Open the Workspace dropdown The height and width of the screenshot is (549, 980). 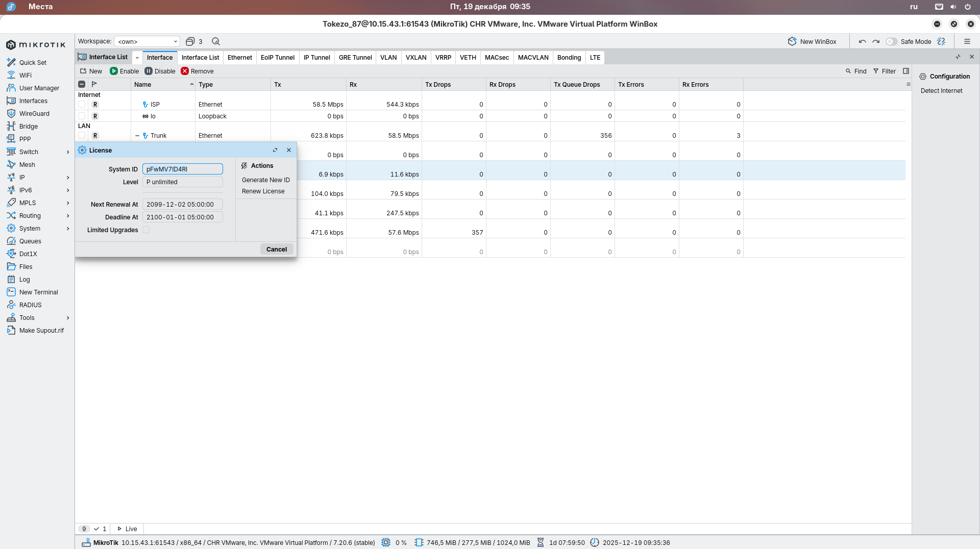point(147,41)
